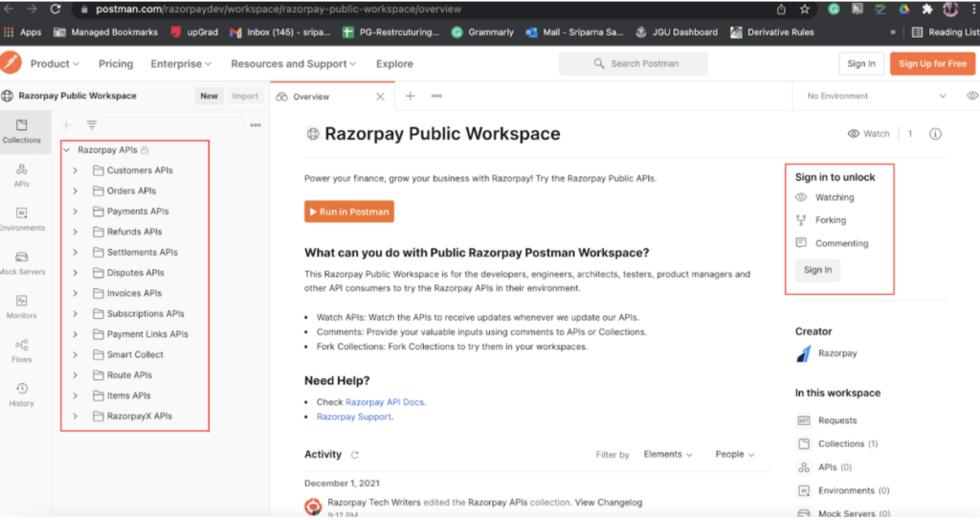
Task: Open the upGrad bookmark
Action: (x=194, y=32)
